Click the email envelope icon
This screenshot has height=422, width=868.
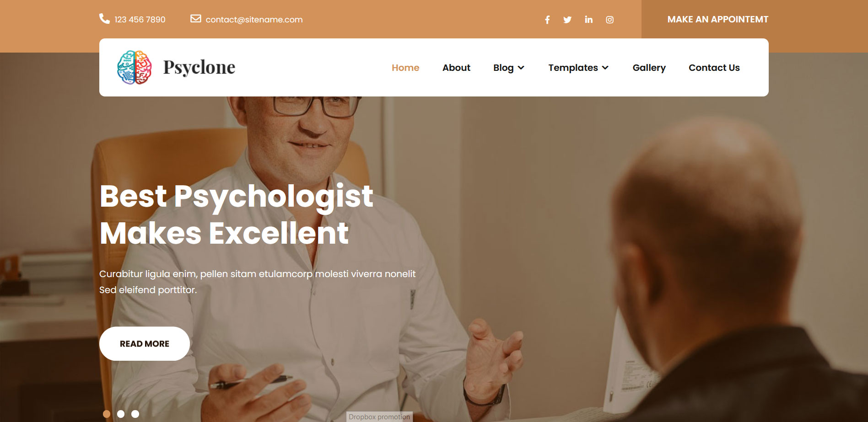(196, 19)
